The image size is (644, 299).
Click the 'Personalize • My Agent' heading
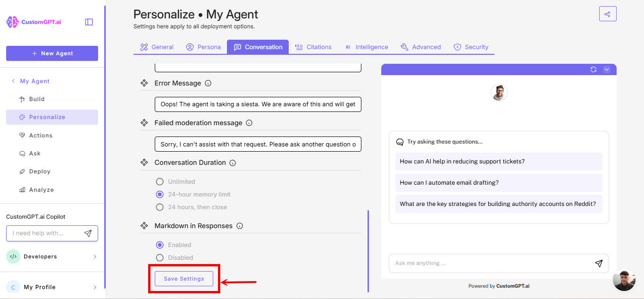click(196, 14)
